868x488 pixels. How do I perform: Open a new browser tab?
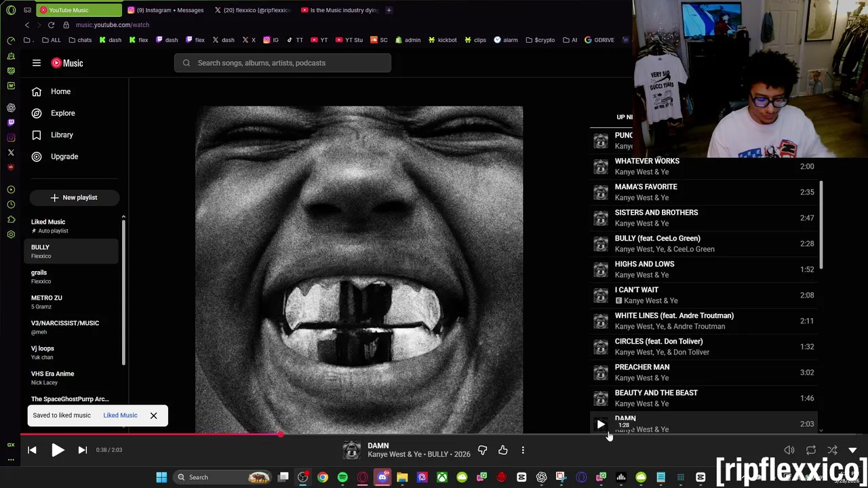389,10
